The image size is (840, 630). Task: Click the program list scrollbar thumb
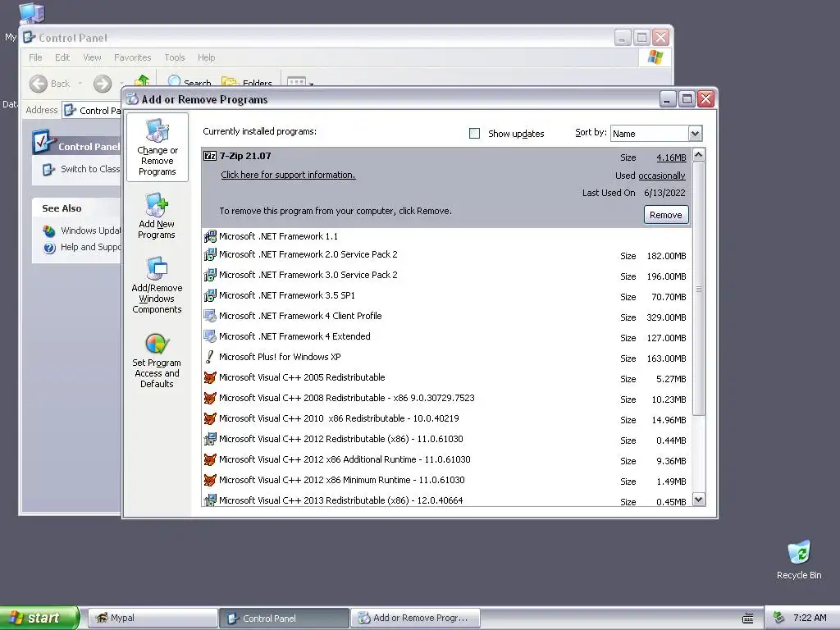pos(699,289)
